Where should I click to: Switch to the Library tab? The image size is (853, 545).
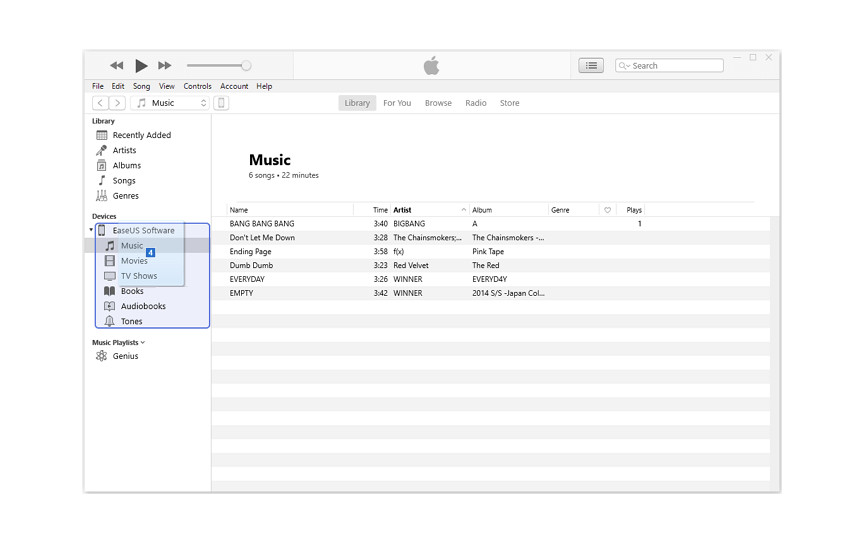click(357, 103)
